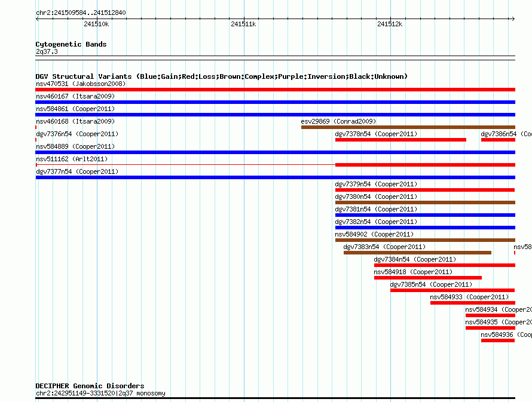Select the dgv7376n54 (Cooper2011) label
Viewport: 532px width, 402px height.
(77, 134)
